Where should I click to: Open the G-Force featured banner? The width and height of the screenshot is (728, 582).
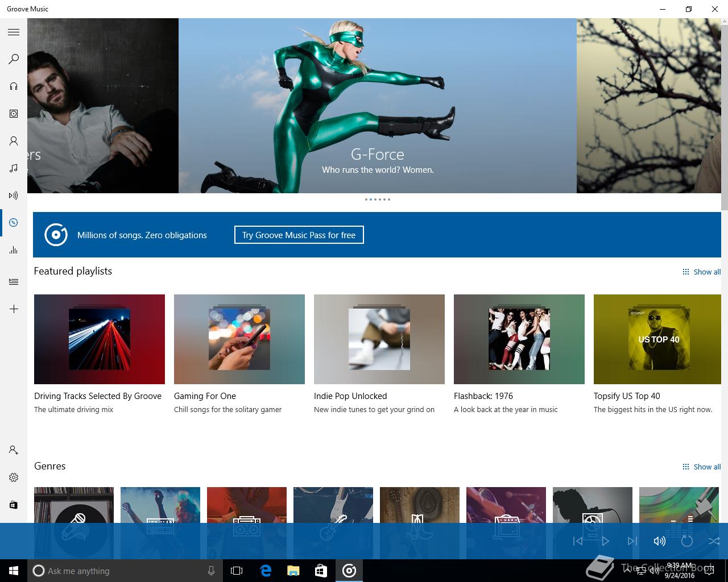[x=378, y=106]
